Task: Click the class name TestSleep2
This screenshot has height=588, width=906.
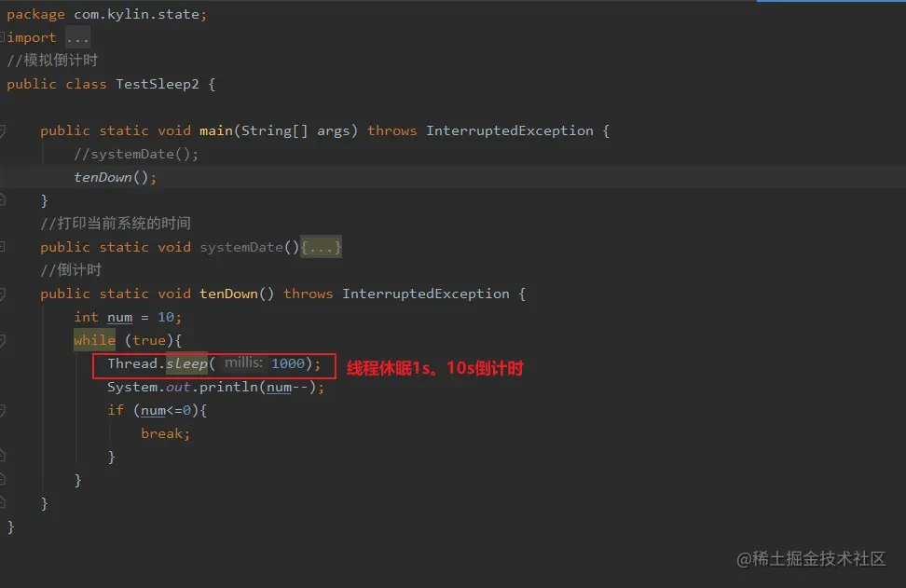Action: pos(158,84)
